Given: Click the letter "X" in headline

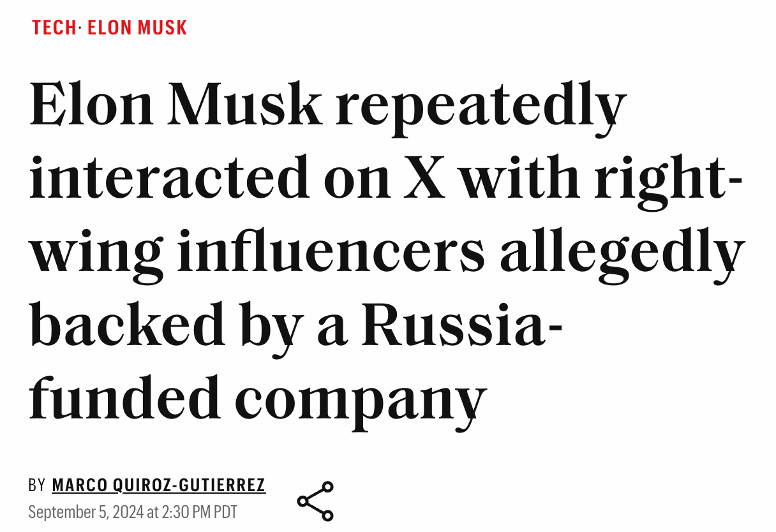Looking at the screenshot, I should click(424, 177).
